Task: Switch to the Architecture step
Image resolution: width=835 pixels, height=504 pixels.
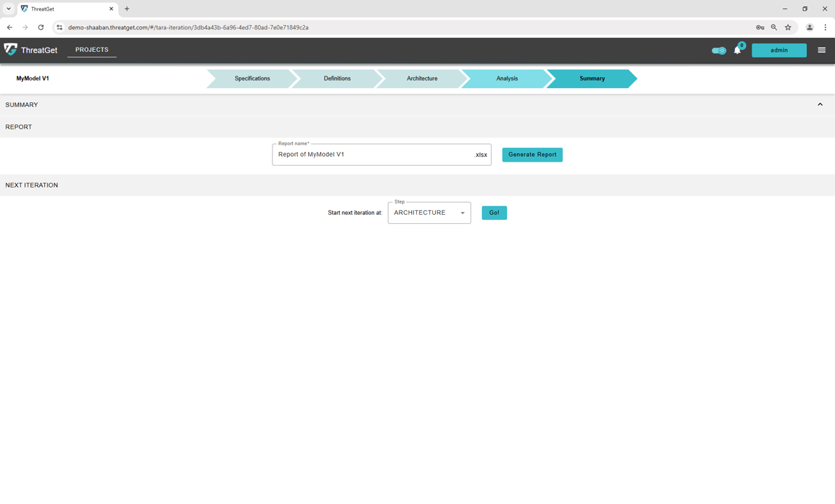Action: point(422,78)
